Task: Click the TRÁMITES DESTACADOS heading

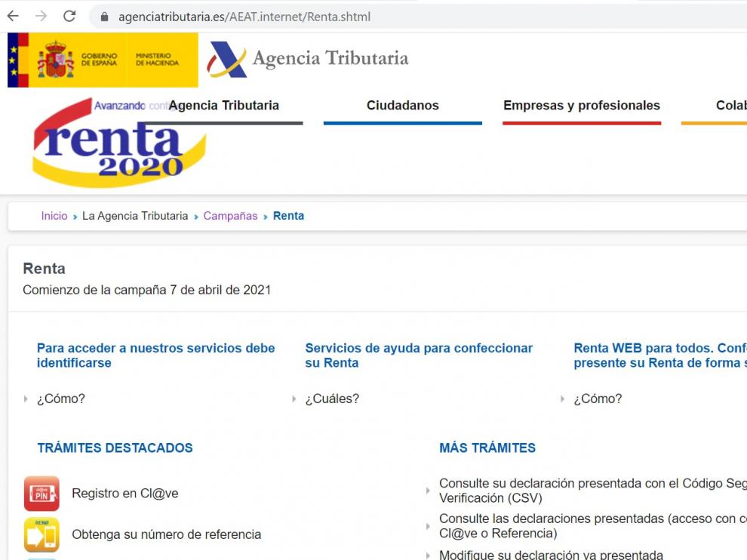Action: pyautogui.click(x=115, y=448)
